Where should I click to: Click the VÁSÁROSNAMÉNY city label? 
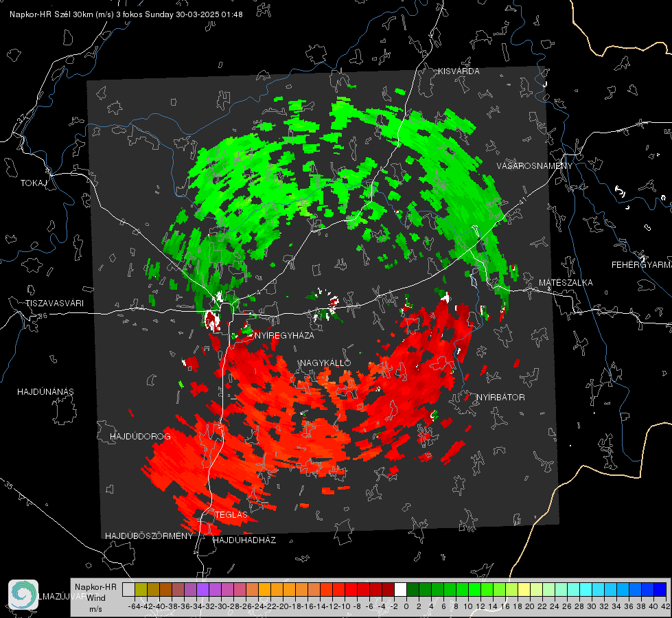click(535, 165)
